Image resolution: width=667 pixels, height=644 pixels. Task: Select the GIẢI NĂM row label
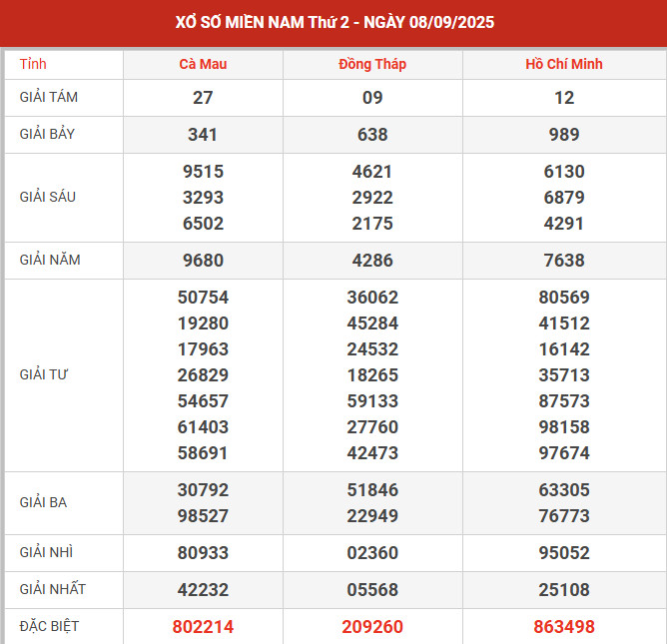coord(50,260)
